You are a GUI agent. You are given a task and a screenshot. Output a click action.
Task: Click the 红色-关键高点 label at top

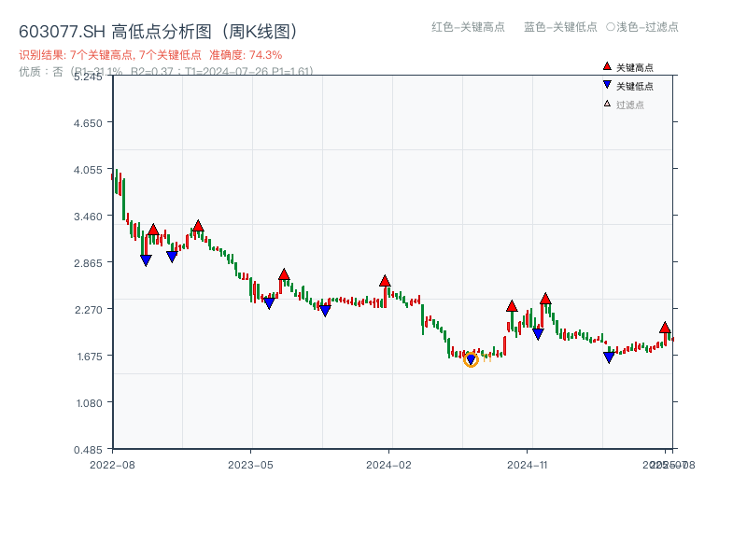[x=468, y=27]
